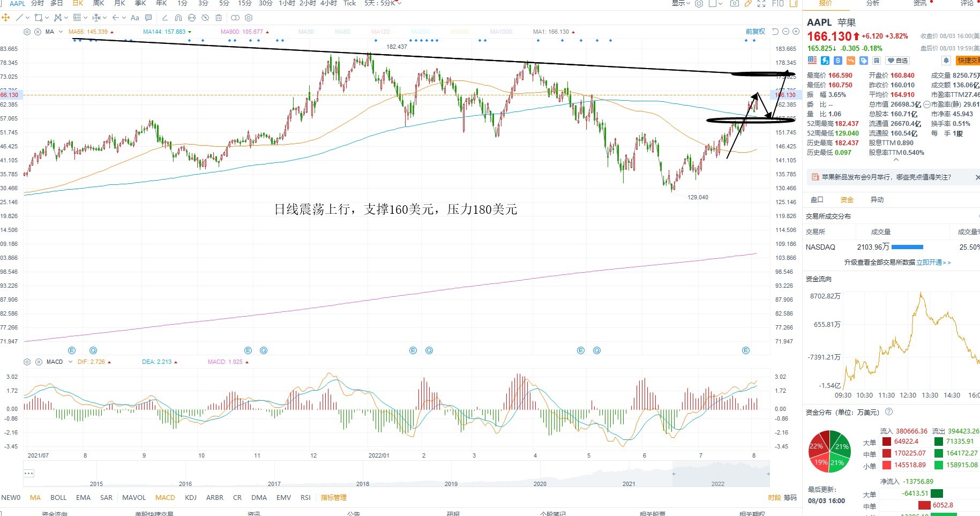Choose the rectangle shape drawing tool
This screenshot has width=980, height=516.
[x=39, y=18]
